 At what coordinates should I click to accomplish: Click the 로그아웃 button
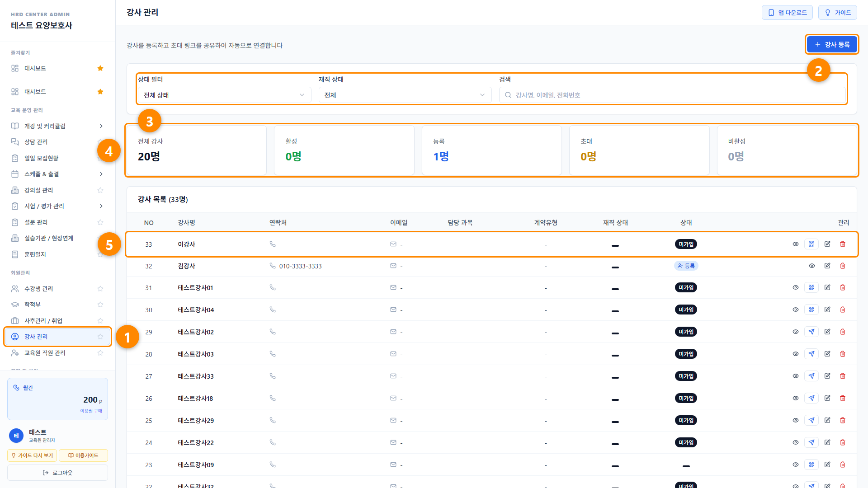57,473
